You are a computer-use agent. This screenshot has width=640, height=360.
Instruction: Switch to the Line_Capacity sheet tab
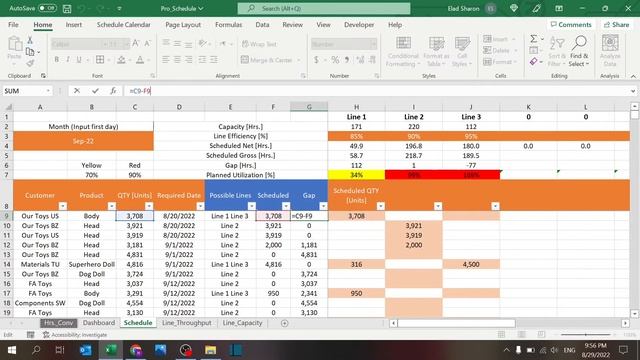coord(242,323)
